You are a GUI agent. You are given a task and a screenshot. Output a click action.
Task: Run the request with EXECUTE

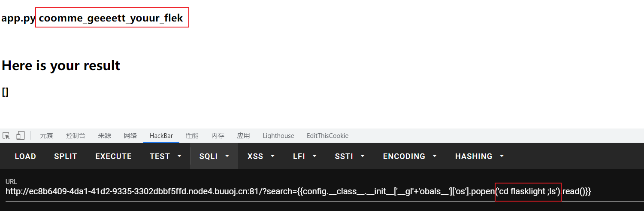113,156
